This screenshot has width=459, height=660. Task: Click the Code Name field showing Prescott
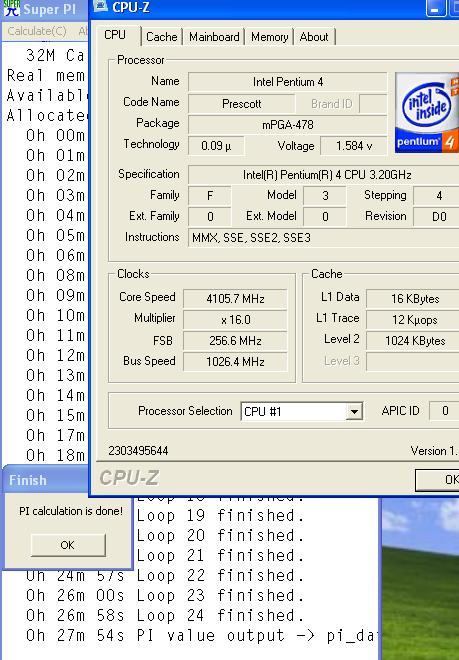[241, 104]
